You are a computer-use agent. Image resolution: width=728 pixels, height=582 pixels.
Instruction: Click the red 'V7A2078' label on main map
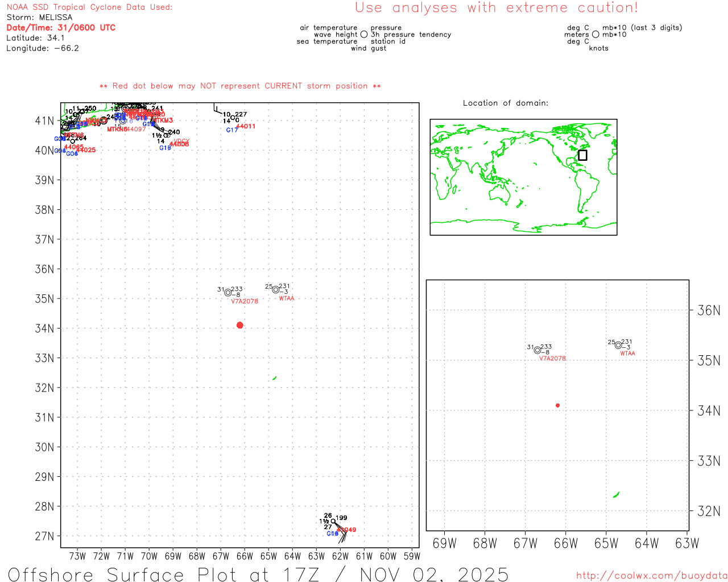pos(245,301)
